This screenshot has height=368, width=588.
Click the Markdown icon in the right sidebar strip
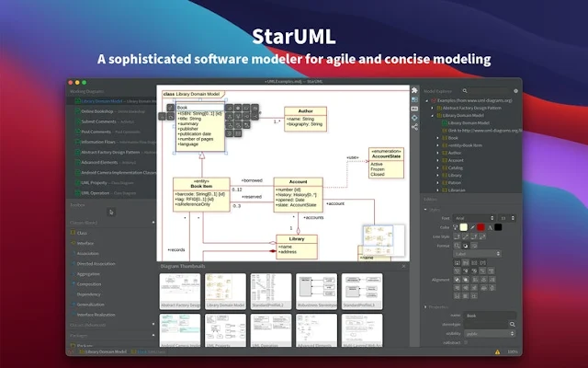pos(414,109)
